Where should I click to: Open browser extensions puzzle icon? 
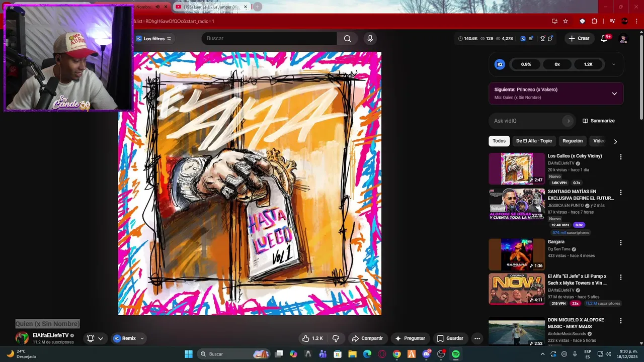[x=595, y=21]
